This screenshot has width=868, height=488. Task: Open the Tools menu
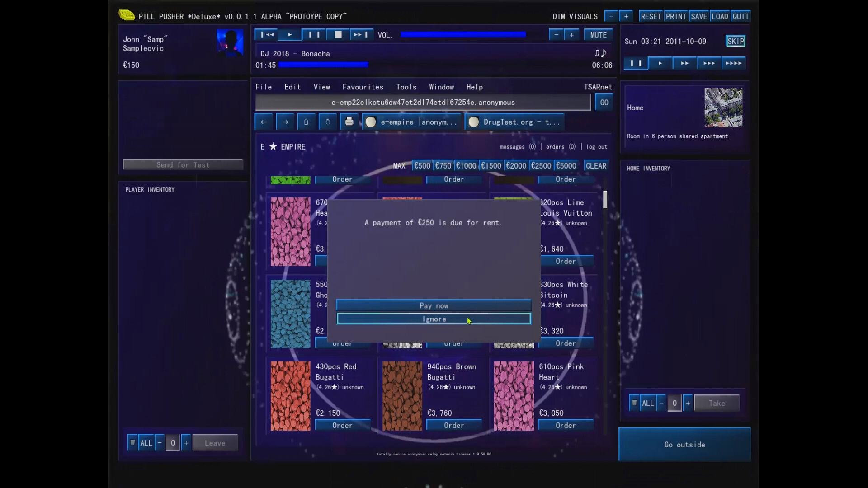click(x=406, y=87)
